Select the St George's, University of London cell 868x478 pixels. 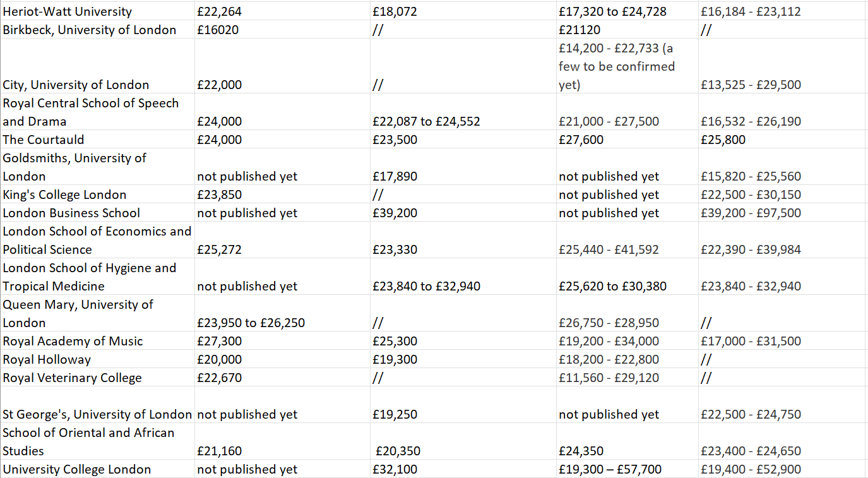tap(97, 414)
